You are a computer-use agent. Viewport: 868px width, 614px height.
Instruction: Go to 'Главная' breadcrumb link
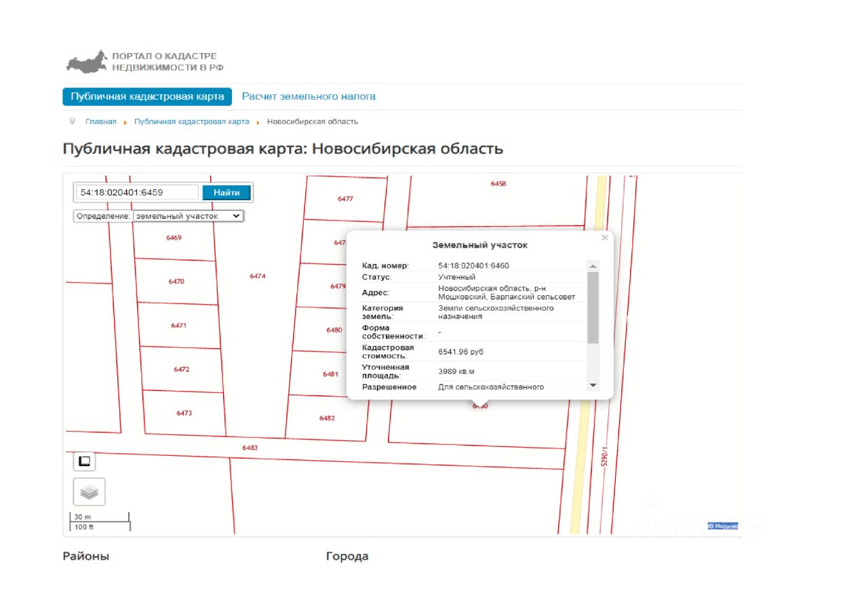100,121
